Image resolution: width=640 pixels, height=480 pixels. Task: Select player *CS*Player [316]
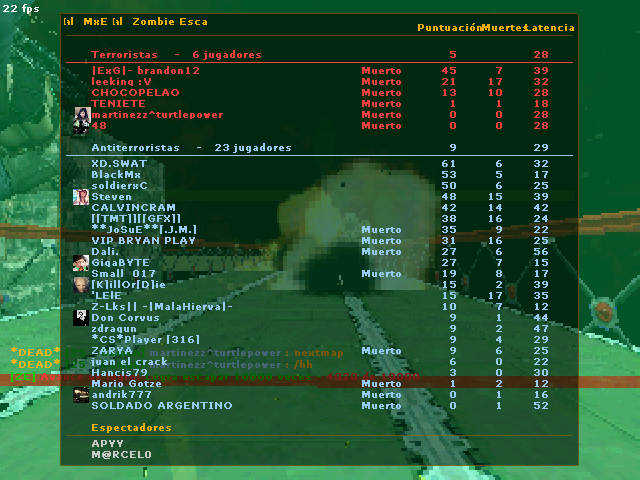pos(145,340)
